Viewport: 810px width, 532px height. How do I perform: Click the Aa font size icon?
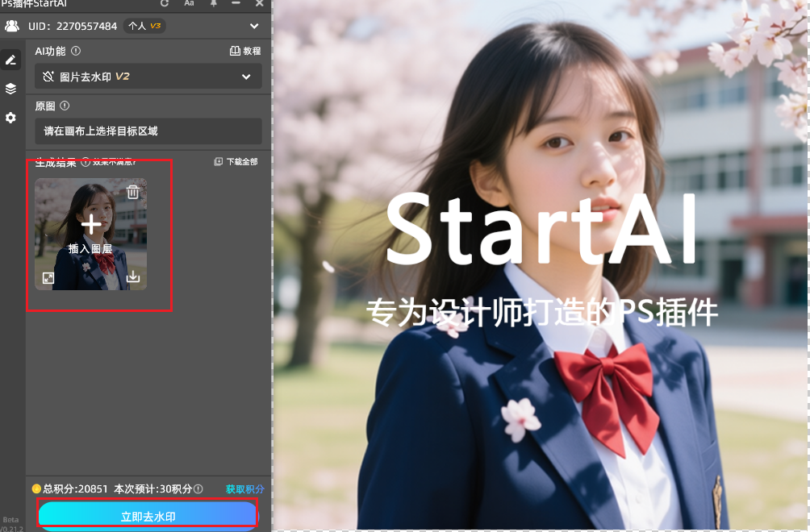[x=190, y=3]
